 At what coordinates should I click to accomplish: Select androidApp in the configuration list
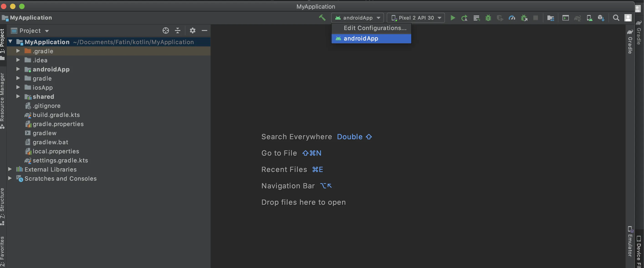coord(360,38)
